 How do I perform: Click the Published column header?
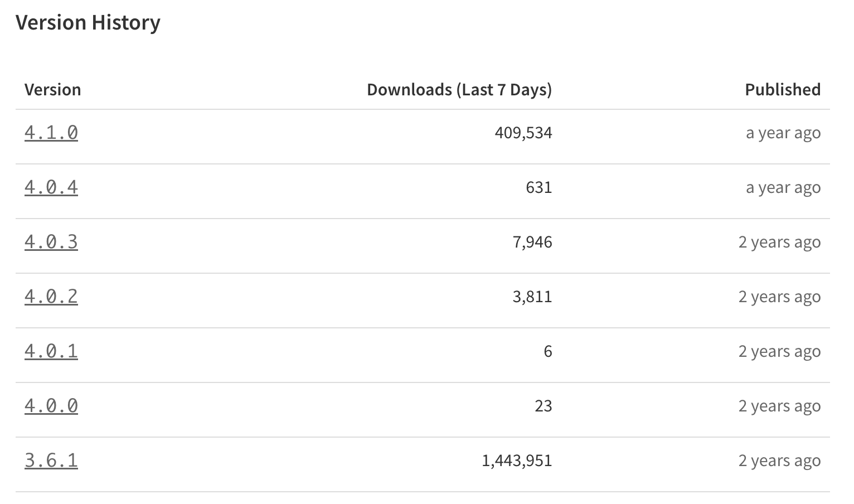[x=783, y=90]
